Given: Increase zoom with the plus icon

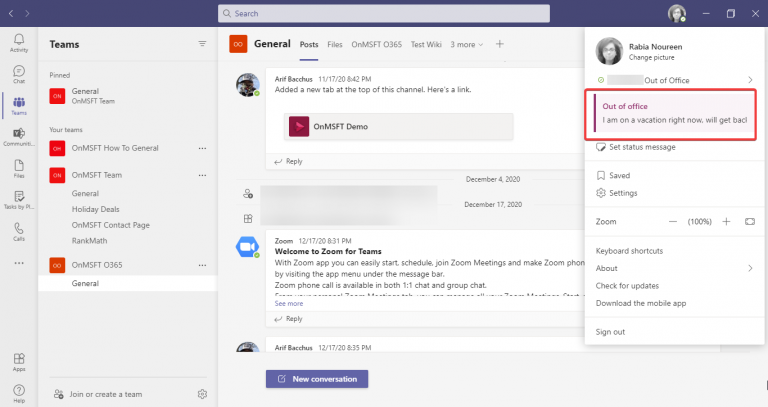Looking at the screenshot, I should click(x=726, y=222).
